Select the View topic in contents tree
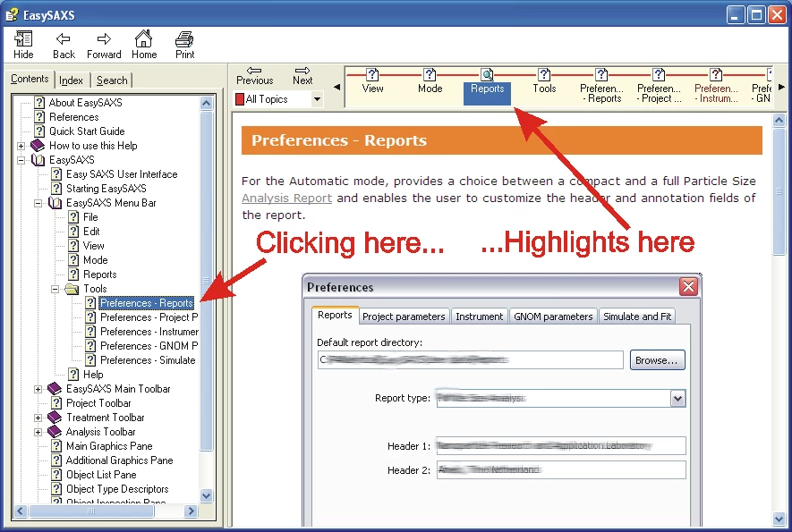Screen dimensions: 792x532 (93, 246)
